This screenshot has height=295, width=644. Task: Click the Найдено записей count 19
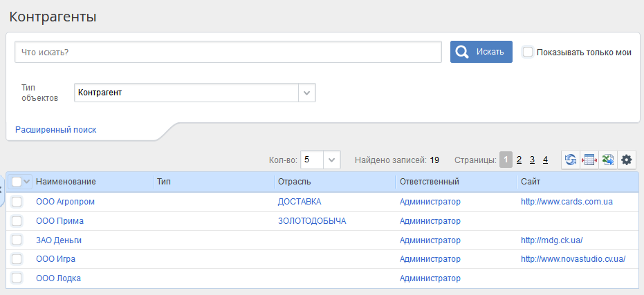pos(434,160)
